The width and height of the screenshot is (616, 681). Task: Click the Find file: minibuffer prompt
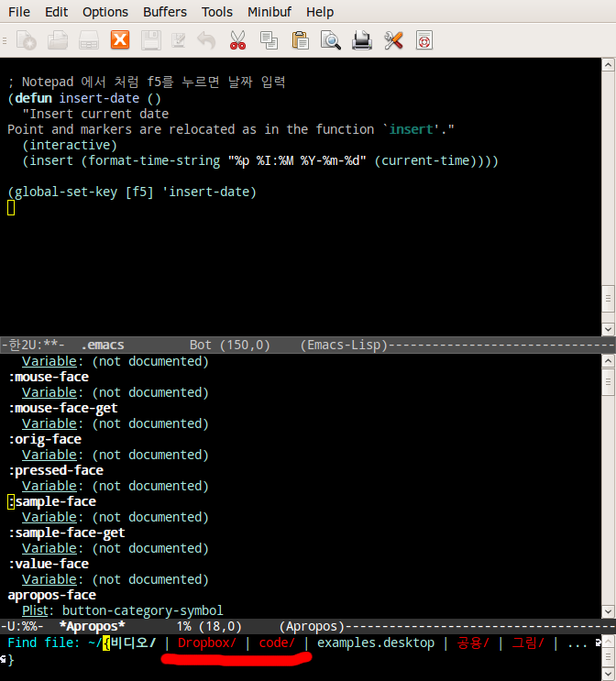pos(44,643)
